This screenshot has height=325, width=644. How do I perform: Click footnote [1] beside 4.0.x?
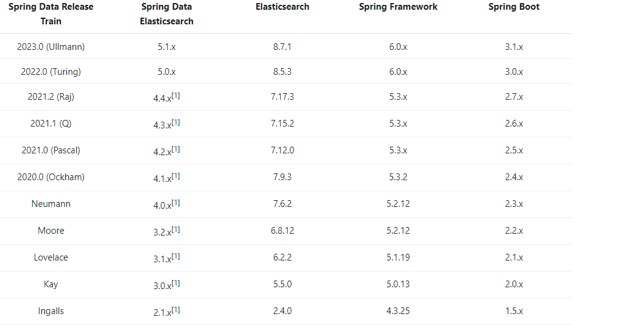tap(176, 203)
